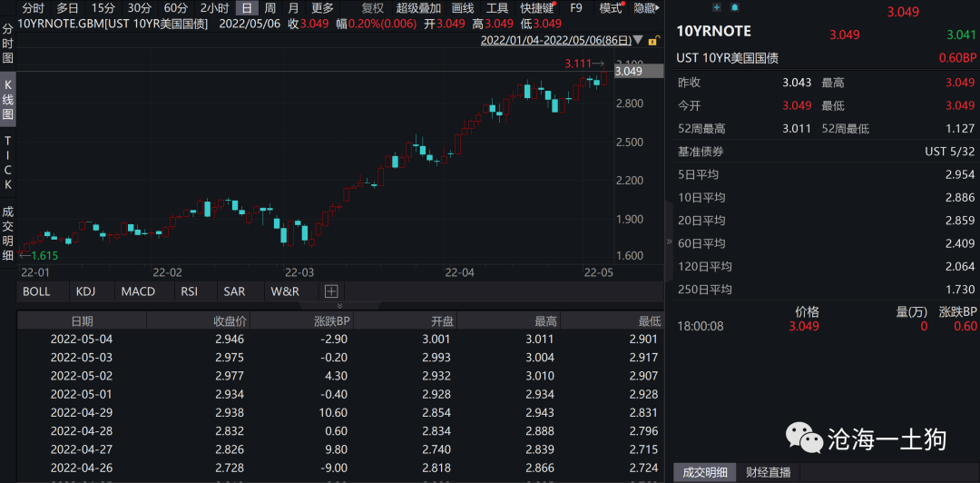
Task: Click the 10.60 涨跌BP cell
Action: (333, 413)
